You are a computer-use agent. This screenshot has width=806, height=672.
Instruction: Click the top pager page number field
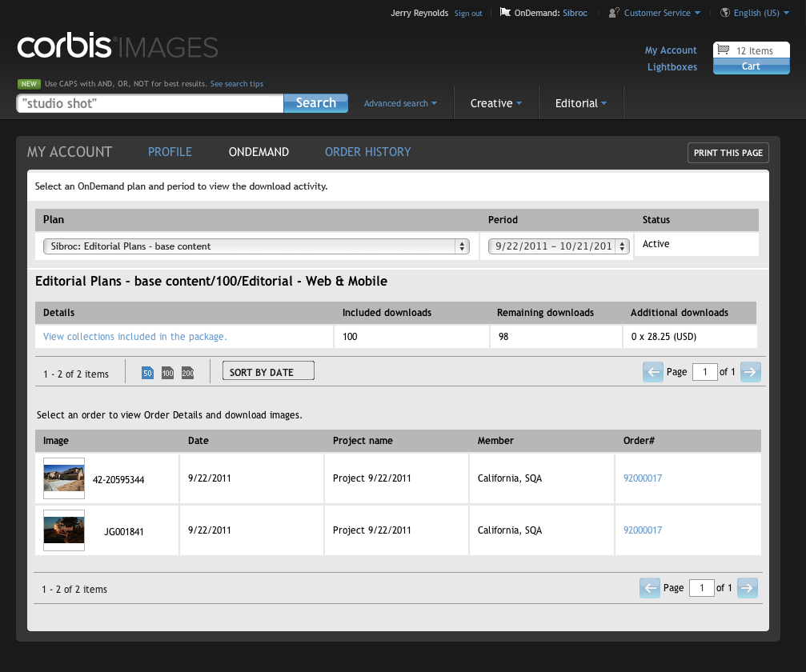tap(704, 372)
